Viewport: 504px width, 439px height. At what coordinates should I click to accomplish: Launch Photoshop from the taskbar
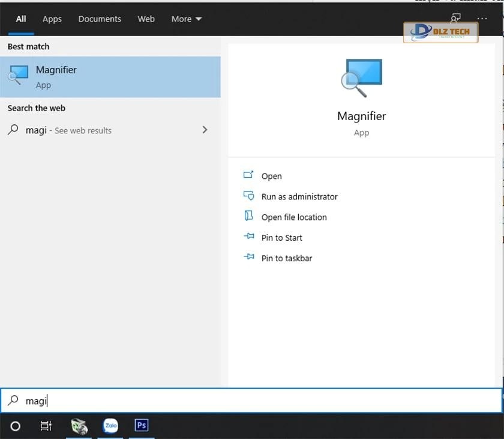click(142, 425)
